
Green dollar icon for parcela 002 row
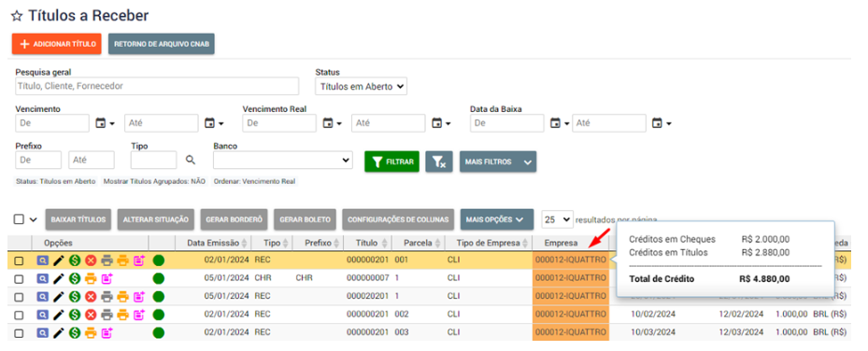coord(75,315)
